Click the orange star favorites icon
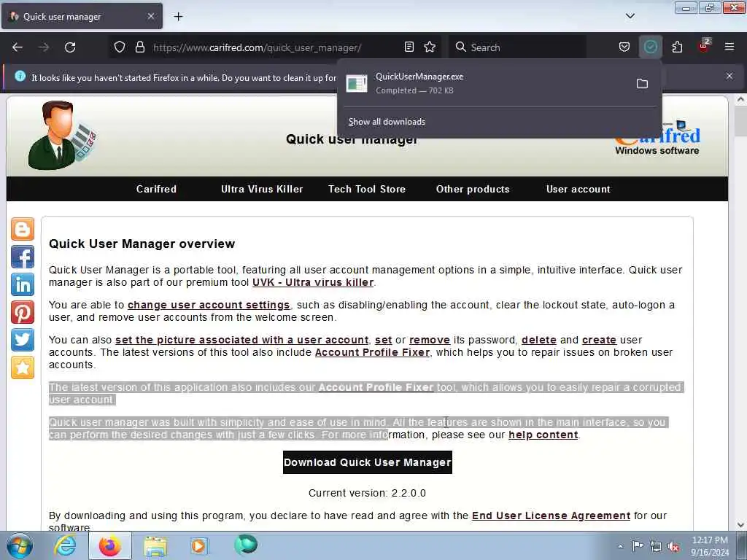 [x=23, y=367]
